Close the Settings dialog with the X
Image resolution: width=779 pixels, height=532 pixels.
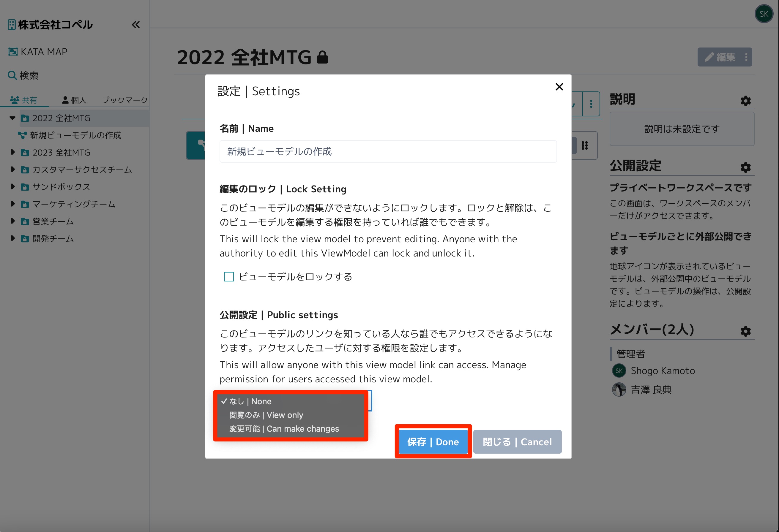559,87
